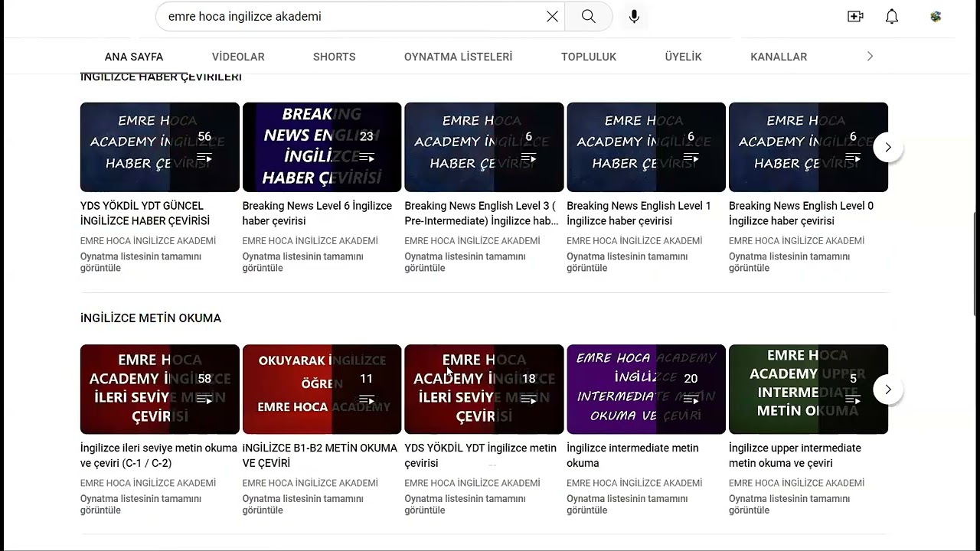
Task: Go to the ÜYELİK tab
Action: 684,57
